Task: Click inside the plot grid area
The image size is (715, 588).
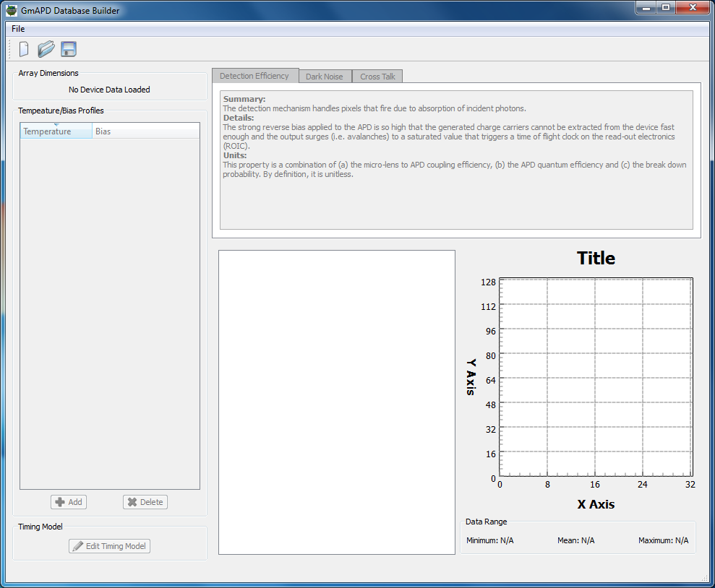Action: pos(596,378)
